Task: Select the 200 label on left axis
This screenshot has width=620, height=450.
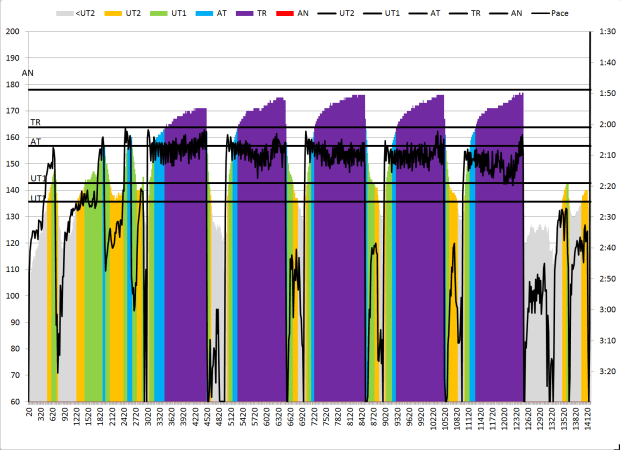Action: coord(13,32)
